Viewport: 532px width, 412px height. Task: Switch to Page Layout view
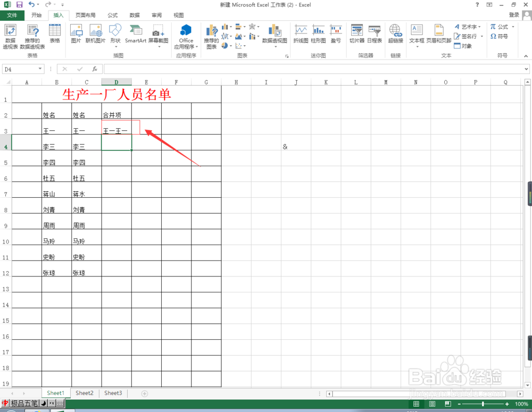(432, 404)
